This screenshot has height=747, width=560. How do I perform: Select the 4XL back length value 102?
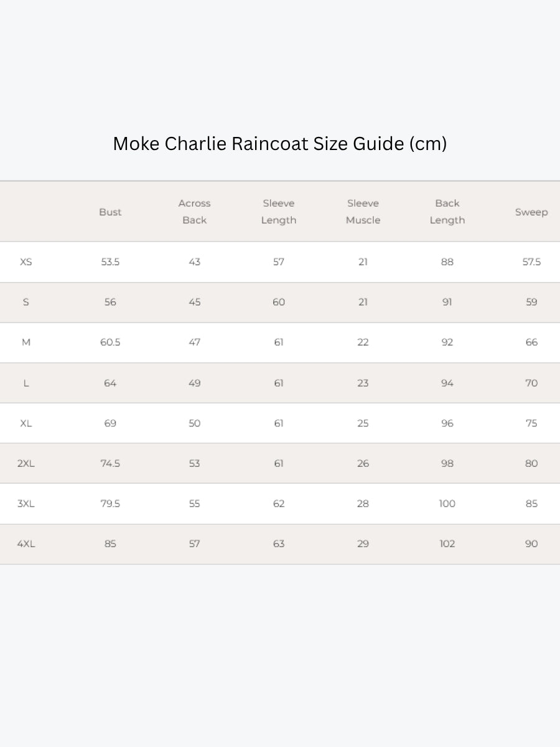(x=447, y=544)
